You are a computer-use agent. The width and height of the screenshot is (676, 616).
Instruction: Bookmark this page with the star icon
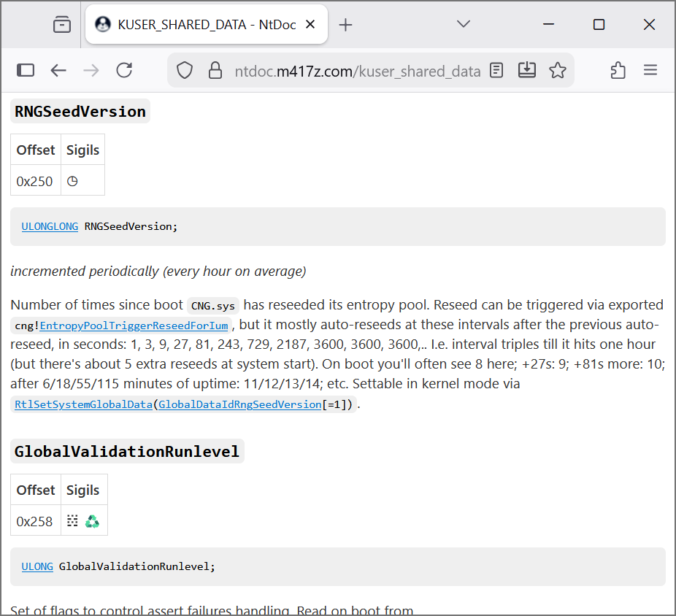(x=558, y=70)
